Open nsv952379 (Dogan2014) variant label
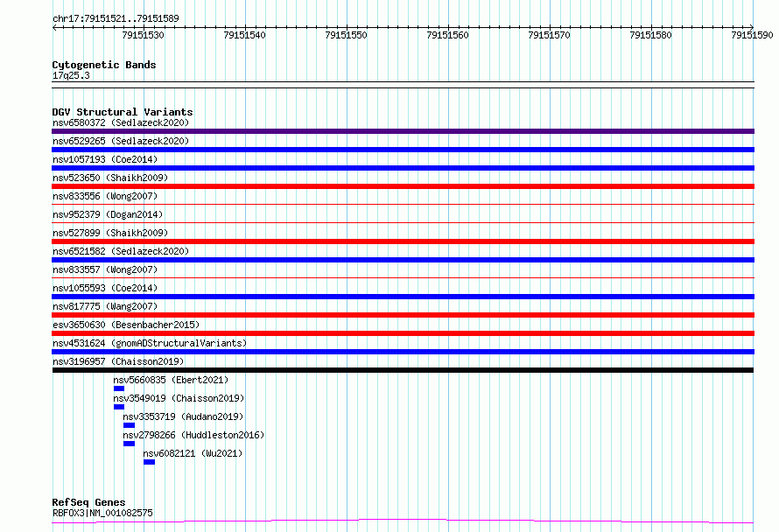This screenshot has height=532, width=779. [x=108, y=214]
